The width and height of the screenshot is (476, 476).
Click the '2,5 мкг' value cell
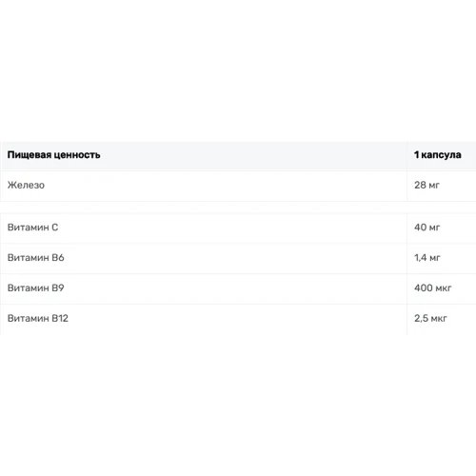coord(442,319)
